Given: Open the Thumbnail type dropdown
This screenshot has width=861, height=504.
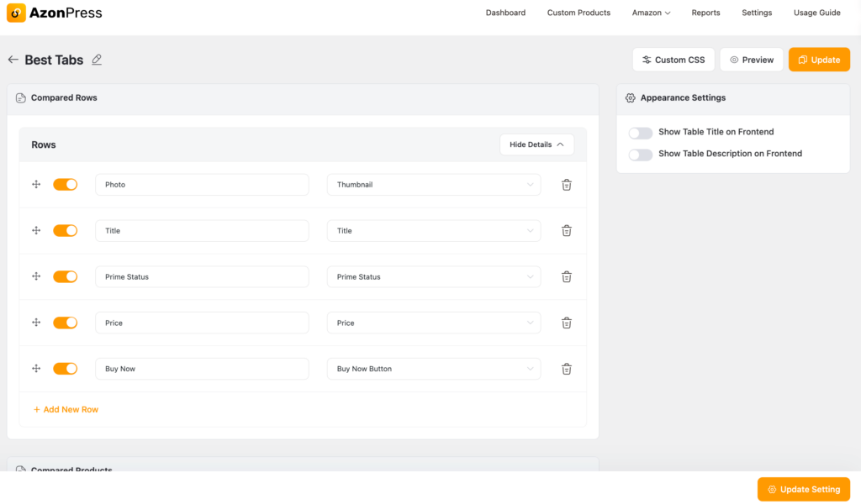Looking at the screenshot, I should 434,185.
